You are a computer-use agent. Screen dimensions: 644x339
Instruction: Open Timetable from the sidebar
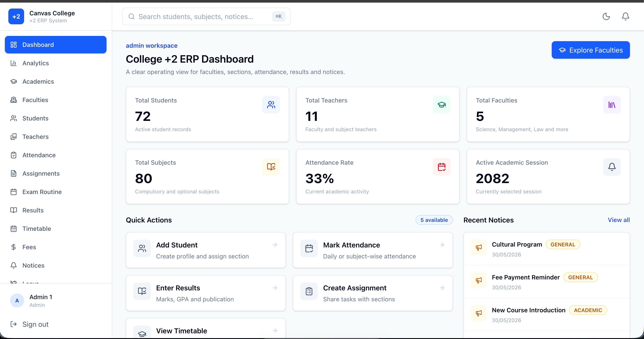pos(55,229)
